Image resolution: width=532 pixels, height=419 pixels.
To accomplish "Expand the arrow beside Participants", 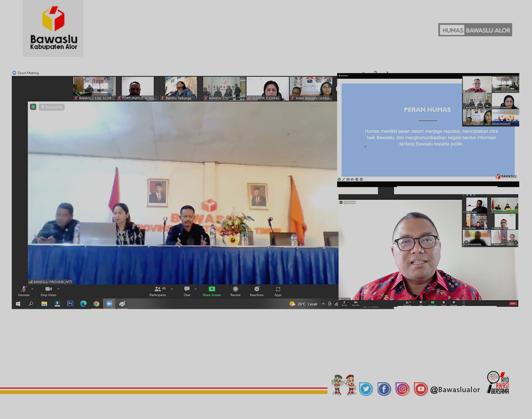I will point(172,289).
